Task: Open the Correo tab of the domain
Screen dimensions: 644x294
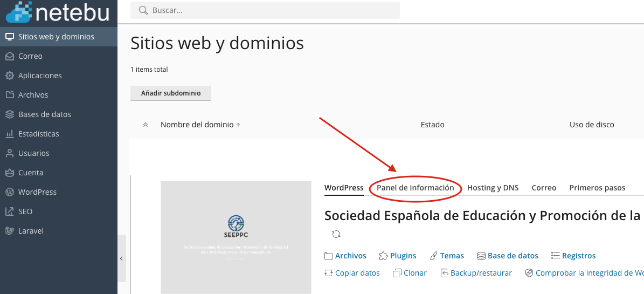Action: [x=544, y=188]
